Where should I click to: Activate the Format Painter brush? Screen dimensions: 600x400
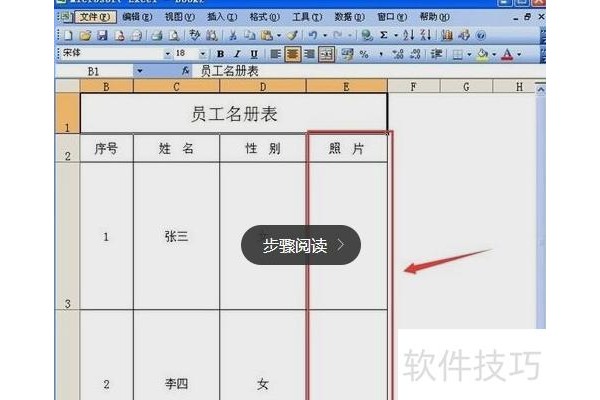[293, 36]
